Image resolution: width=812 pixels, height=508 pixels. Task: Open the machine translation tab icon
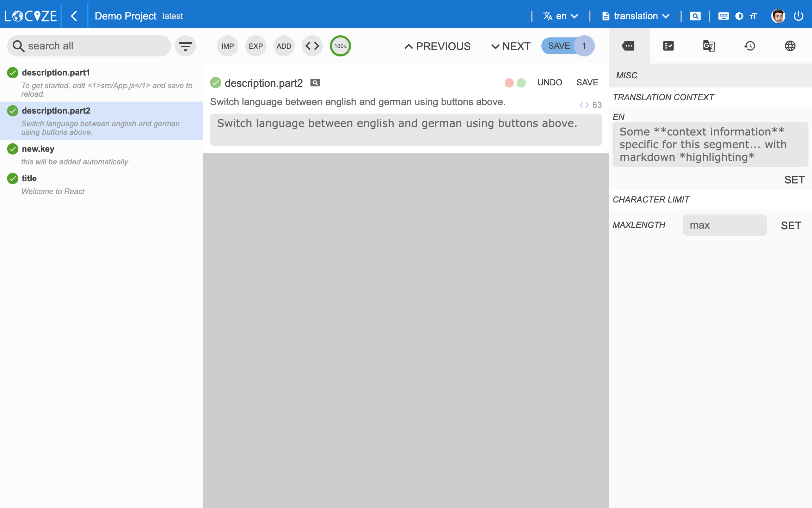(709, 46)
